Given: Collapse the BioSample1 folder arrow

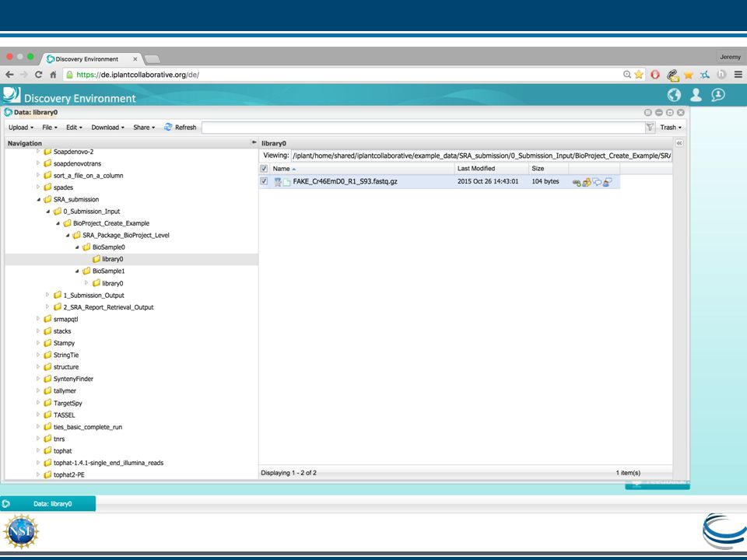Looking at the screenshot, I should pyautogui.click(x=77, y=271).
